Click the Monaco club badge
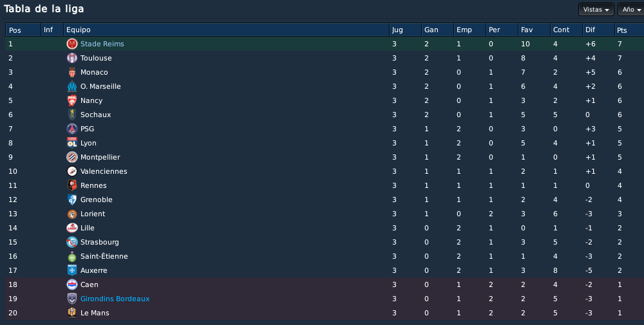Image resolution: width=644 pixels, height=325 pixels. (x=72, y=72)
